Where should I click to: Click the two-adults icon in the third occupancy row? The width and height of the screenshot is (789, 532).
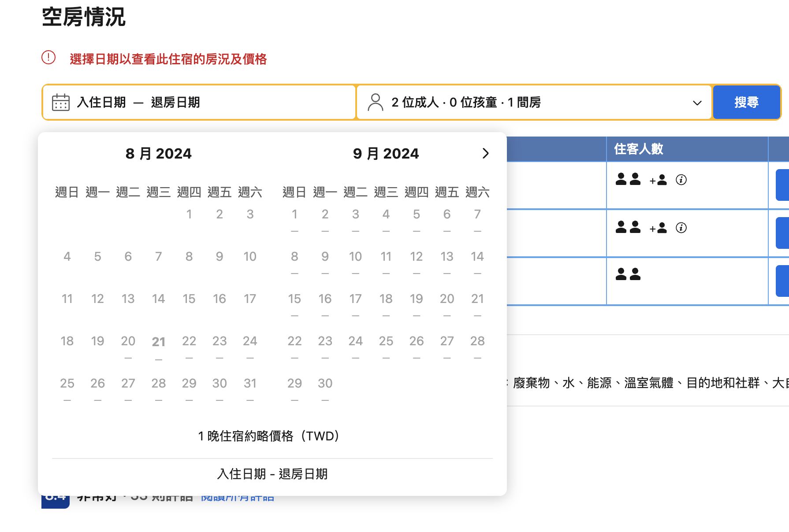[x=628, y=274]
